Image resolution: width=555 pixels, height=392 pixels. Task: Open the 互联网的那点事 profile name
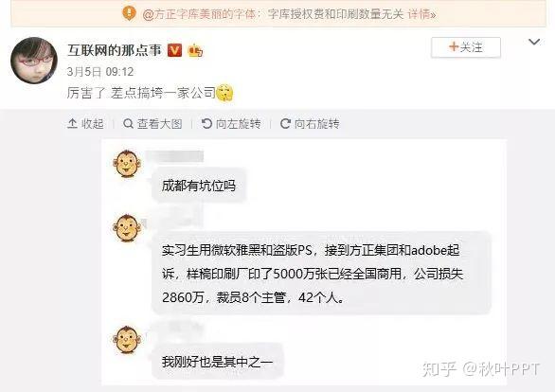click(115, 50)
